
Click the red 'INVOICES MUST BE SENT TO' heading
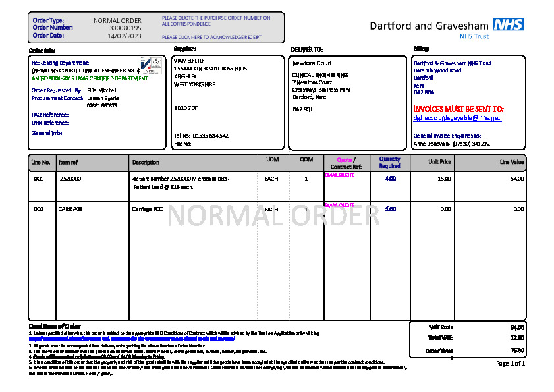click(458, 108)
